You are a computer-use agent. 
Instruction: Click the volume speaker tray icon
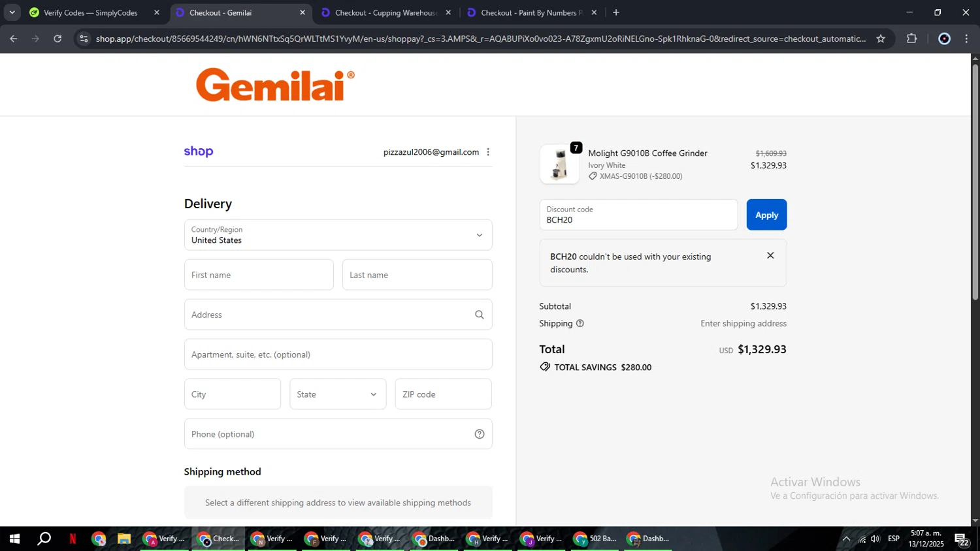(x=875, y=539)
